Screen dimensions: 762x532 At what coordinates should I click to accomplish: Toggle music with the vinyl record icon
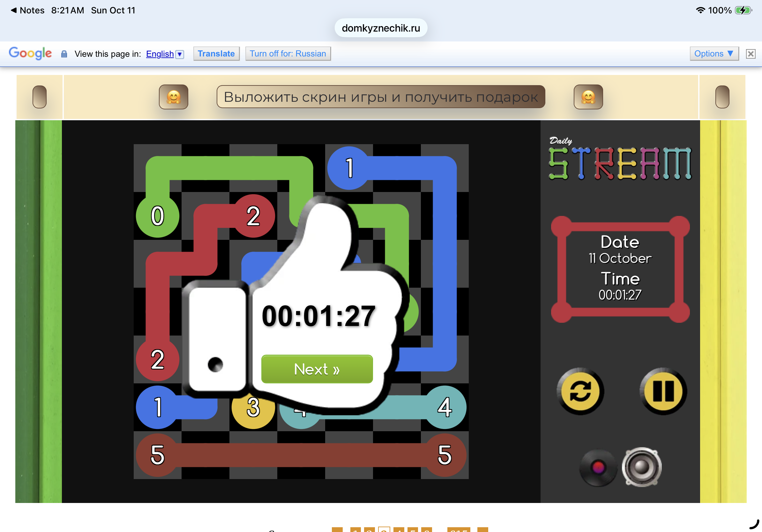click(x=598, y=468)
